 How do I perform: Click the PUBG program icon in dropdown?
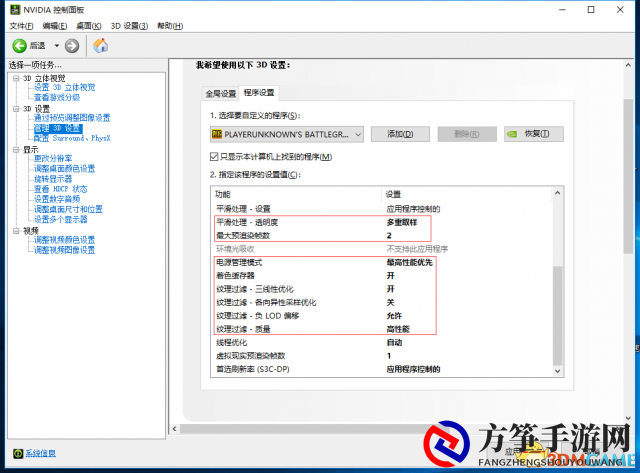[217, 134]
